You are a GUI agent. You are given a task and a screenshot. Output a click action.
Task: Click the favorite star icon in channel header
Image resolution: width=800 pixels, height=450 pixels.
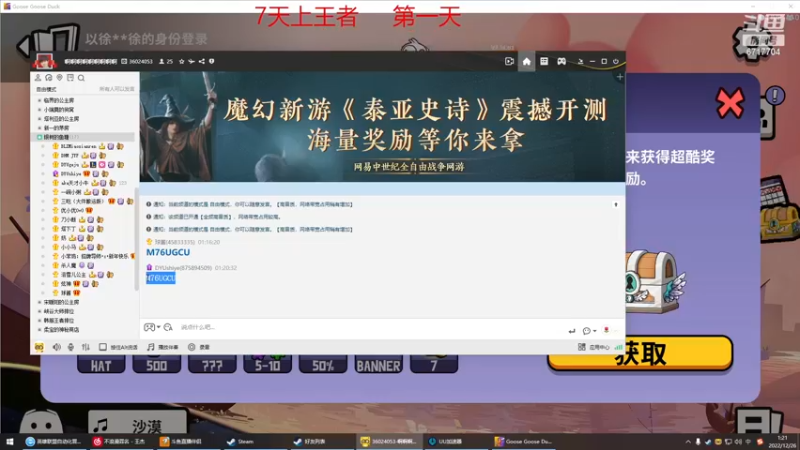(x=181, y=61)
